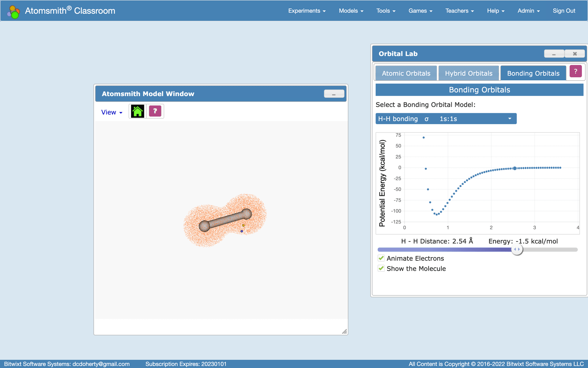Open the Help dropdown menu
Screen dimensions: 588x368
pos(496,11)
